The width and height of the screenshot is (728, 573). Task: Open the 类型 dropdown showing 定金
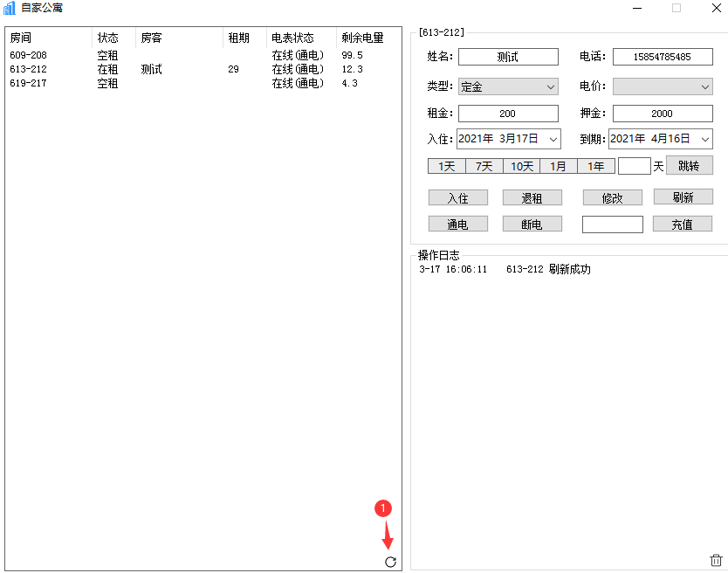(x=508, y=86)
